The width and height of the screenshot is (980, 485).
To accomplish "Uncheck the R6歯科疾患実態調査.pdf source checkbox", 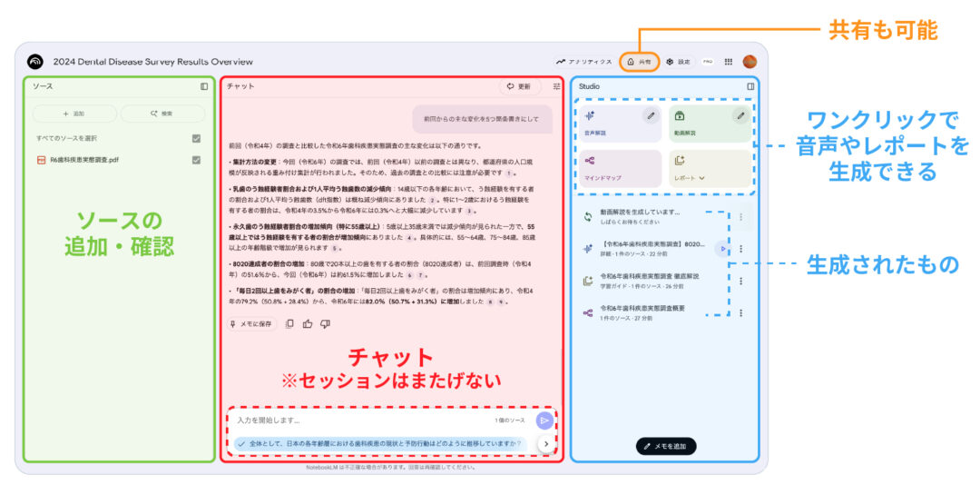I will pyautogui.click(x=196, y=160).
